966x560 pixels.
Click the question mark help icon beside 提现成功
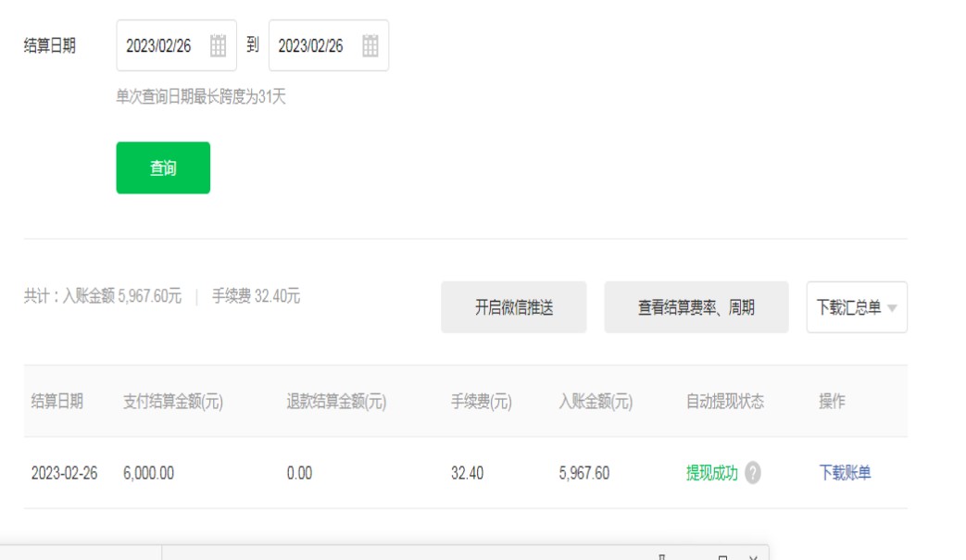753,473
